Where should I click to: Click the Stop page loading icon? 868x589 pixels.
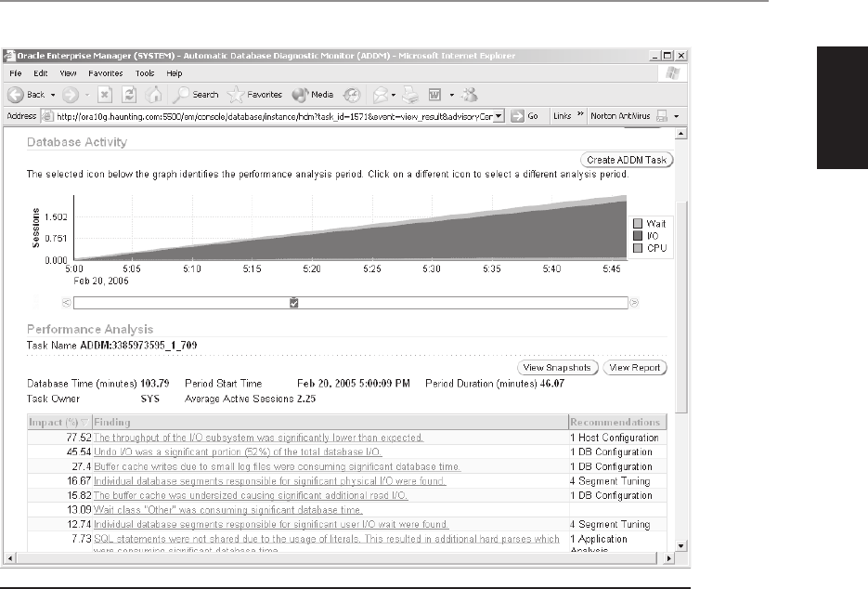tap(105, 95)
